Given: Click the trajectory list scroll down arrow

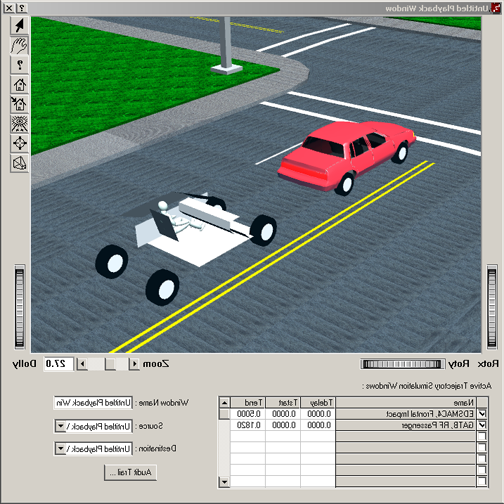Looking at the screenshot, I should point(224,482).
